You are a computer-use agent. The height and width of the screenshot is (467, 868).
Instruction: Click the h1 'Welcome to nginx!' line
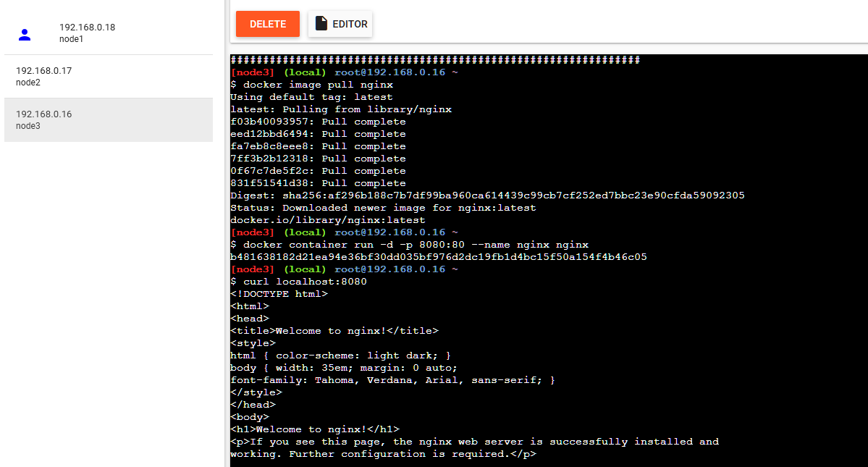coord(314,429)
